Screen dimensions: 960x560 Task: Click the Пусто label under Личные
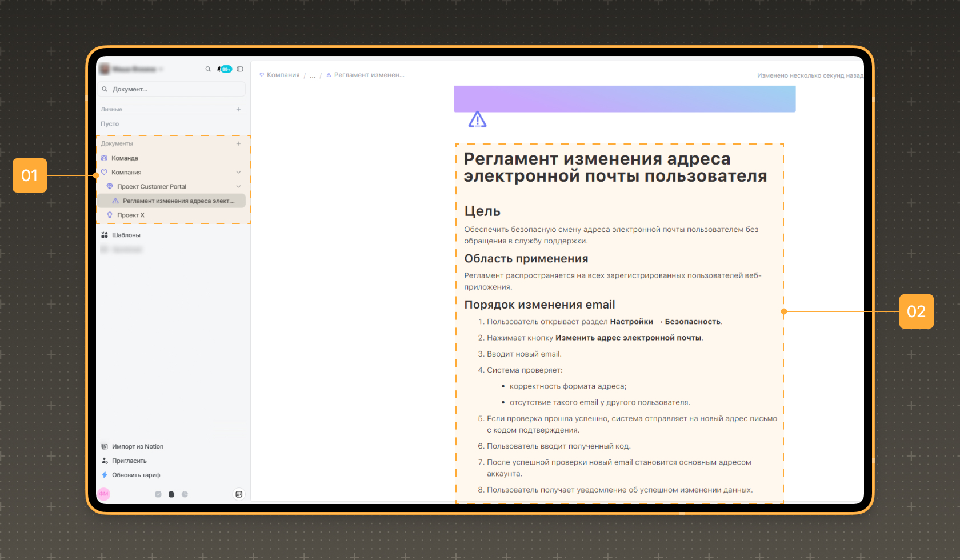(110, 123)
